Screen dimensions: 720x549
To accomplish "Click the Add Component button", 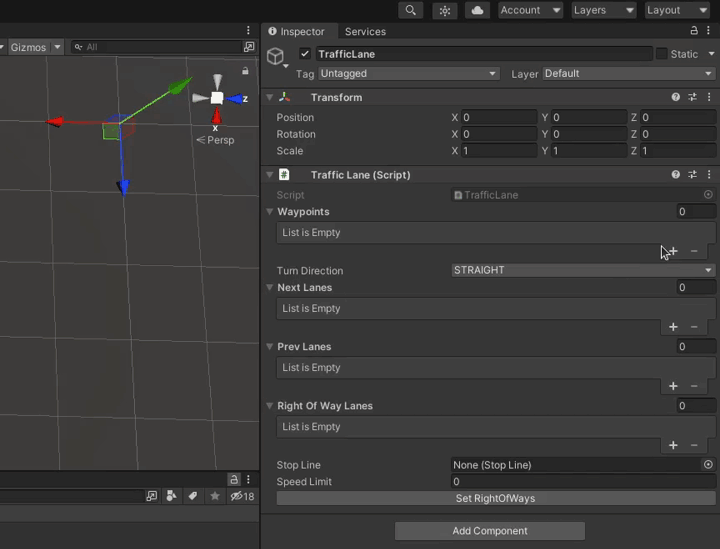I will 490,531.
